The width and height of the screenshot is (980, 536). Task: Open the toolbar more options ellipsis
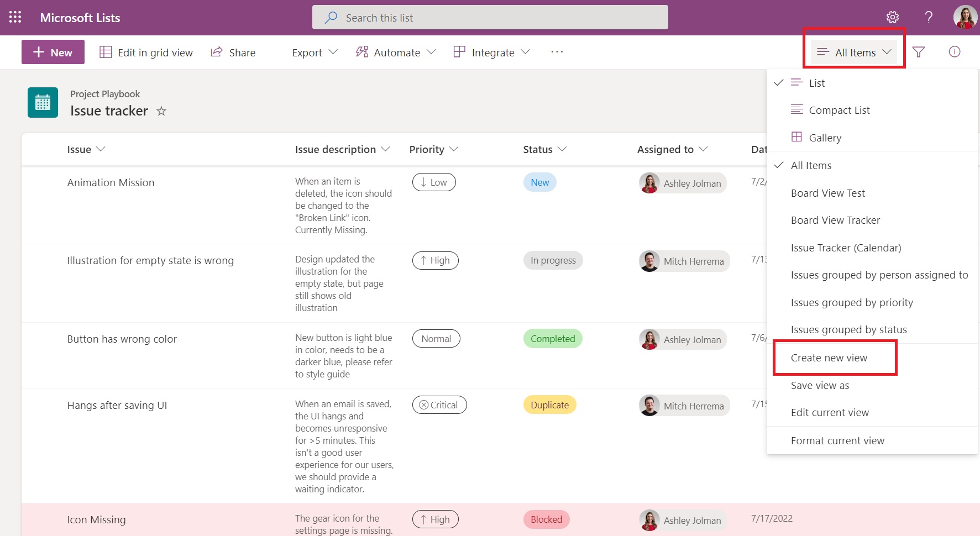point(557,52)
